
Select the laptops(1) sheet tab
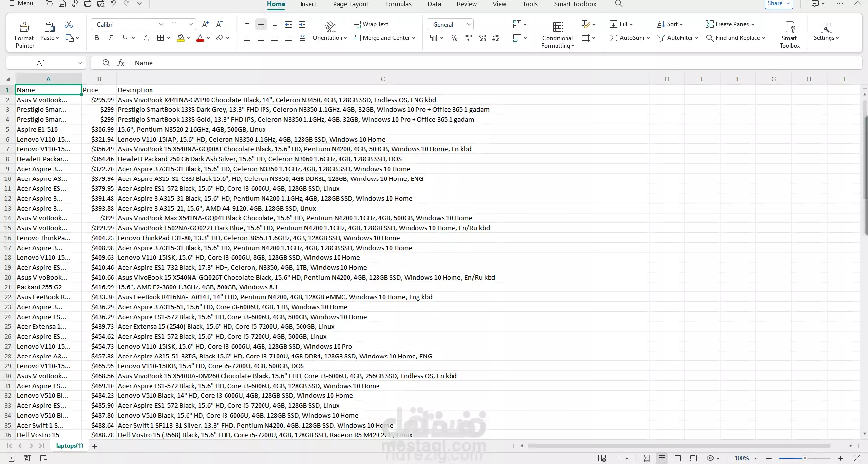coord(70,446)
